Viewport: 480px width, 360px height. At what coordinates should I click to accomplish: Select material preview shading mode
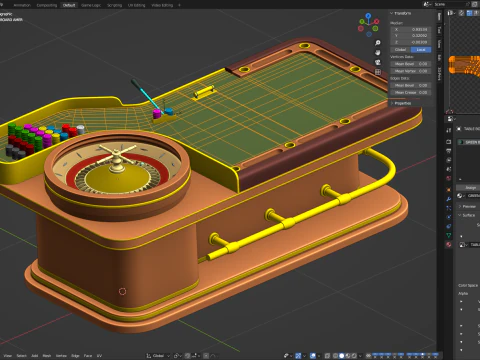[x=348, y=356]
